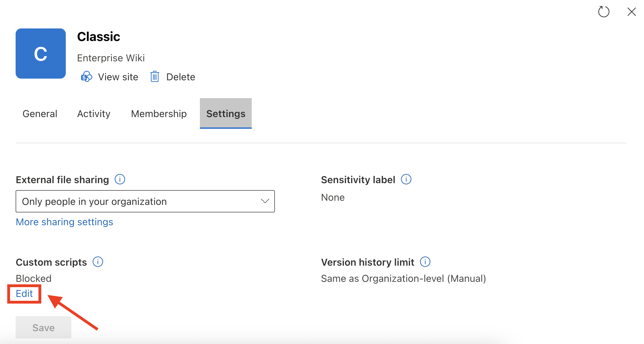
Task: Click Custom scripts info icon
Action: click(98, 262)
